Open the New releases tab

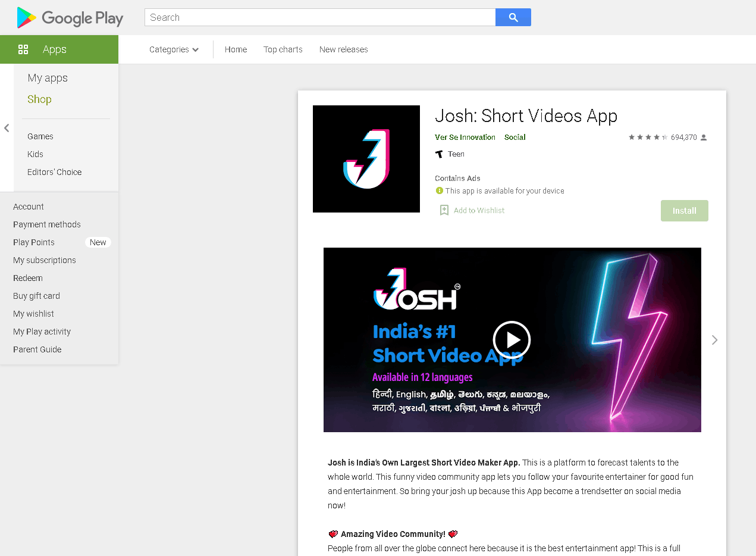(344, 49)
